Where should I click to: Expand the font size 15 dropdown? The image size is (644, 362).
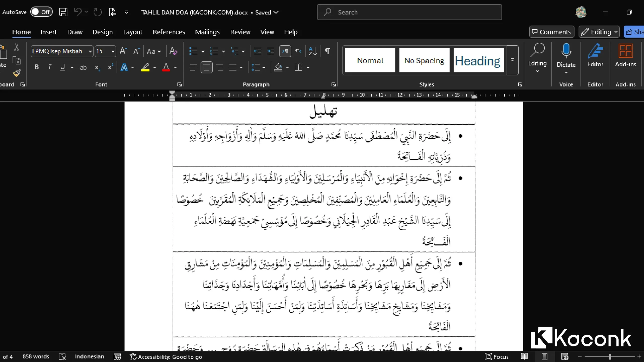(113, 51)
